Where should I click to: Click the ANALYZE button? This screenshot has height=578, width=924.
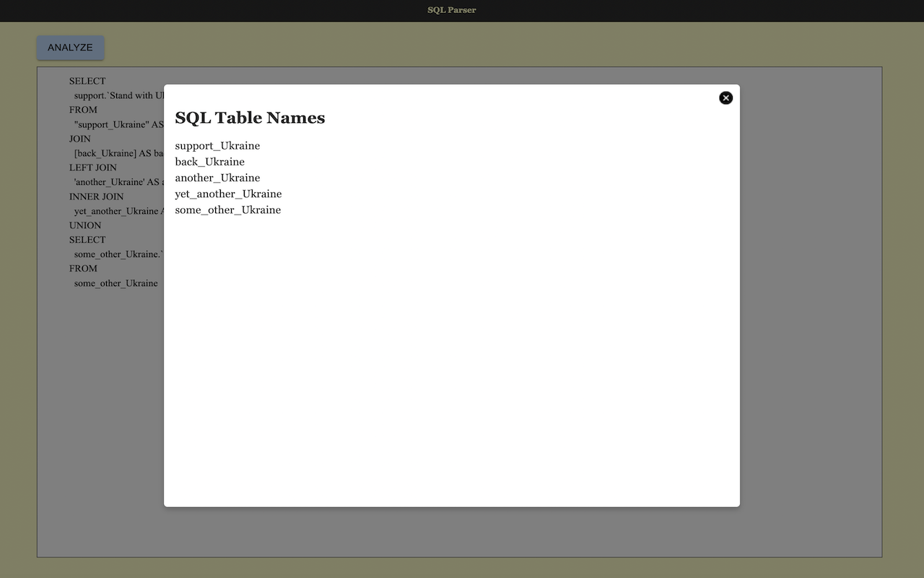pyautogui.click(x=71, y=48)
